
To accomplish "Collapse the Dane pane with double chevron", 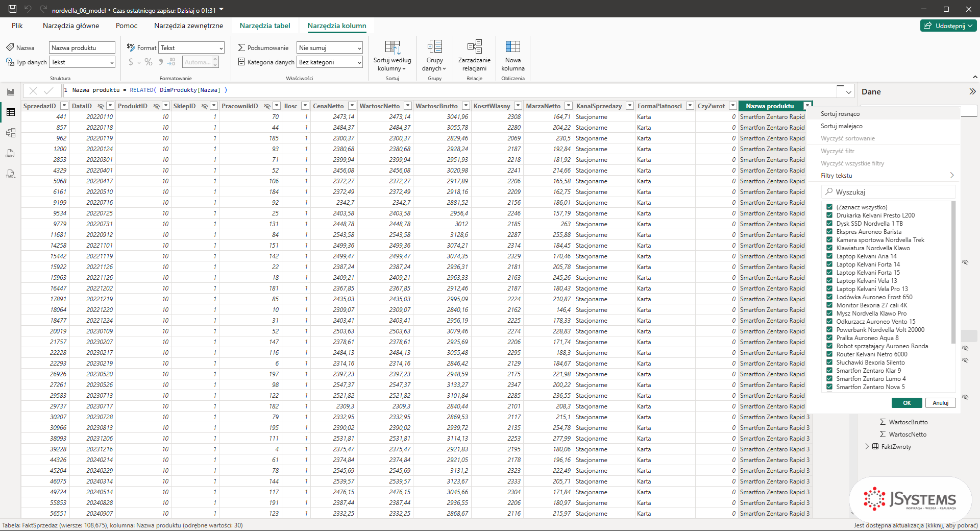I will [972, 91].
